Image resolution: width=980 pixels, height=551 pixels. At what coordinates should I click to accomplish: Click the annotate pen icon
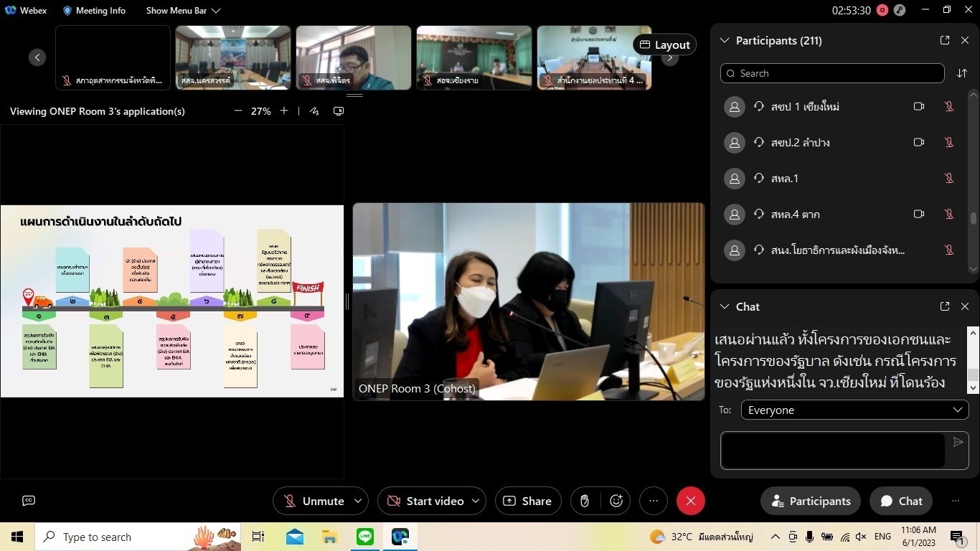click(314, 111)
